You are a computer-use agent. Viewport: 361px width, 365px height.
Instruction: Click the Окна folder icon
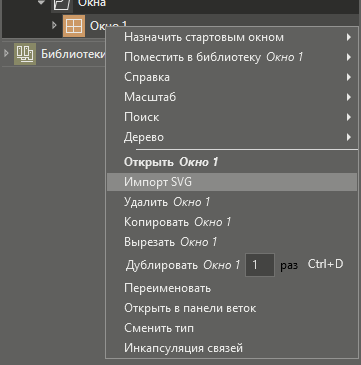(62, 5)
